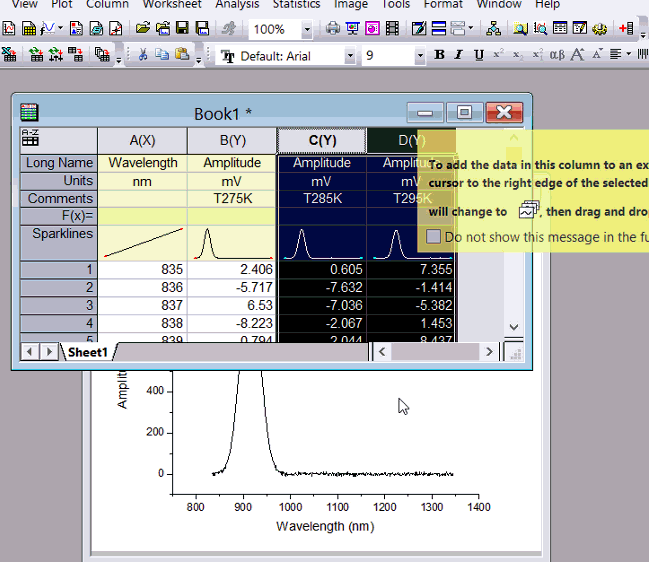Select cell value 835 in Wavelength
The width and height of the screenshot is (652, 566).
[142, 269]
